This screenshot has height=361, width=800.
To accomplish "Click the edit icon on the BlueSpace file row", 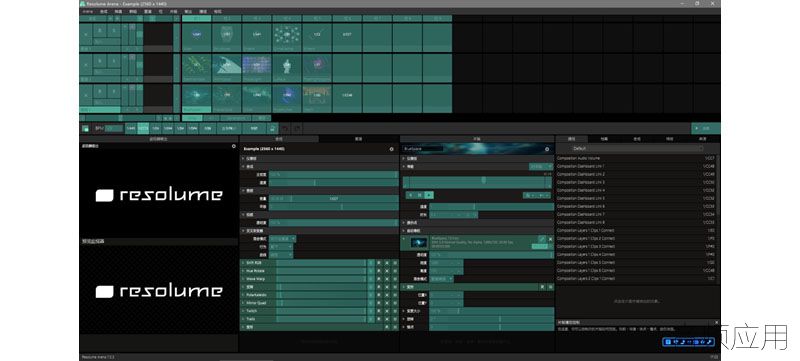I will (x=542, y=239).
